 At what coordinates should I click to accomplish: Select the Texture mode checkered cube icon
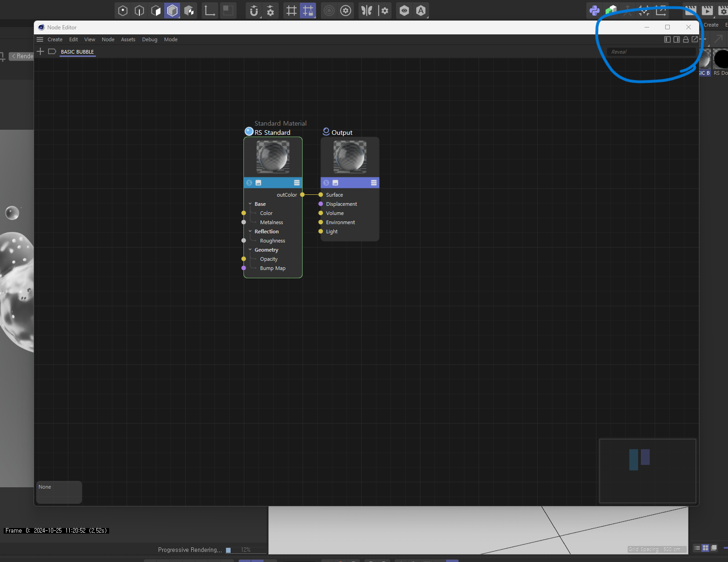click(x=189, y=11)
